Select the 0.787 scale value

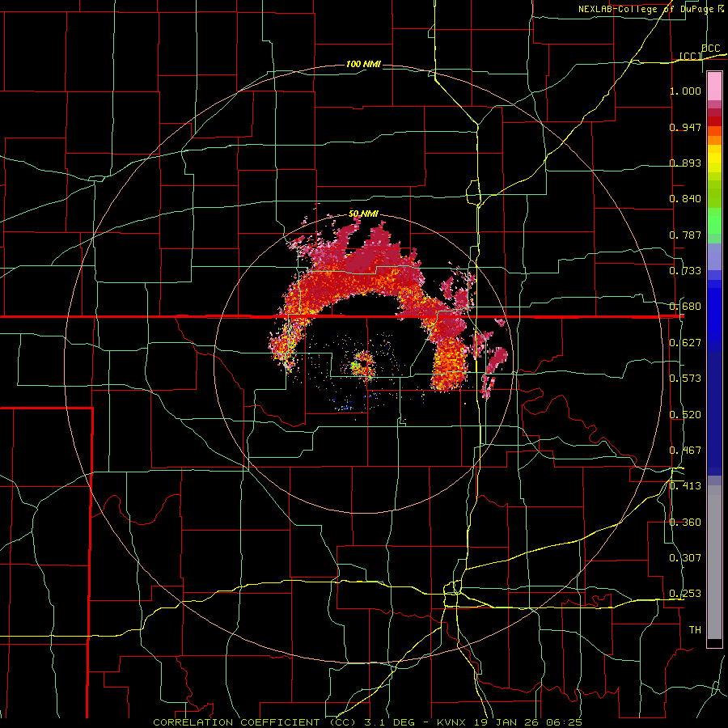pyautogui.click(x=685, y=235)
